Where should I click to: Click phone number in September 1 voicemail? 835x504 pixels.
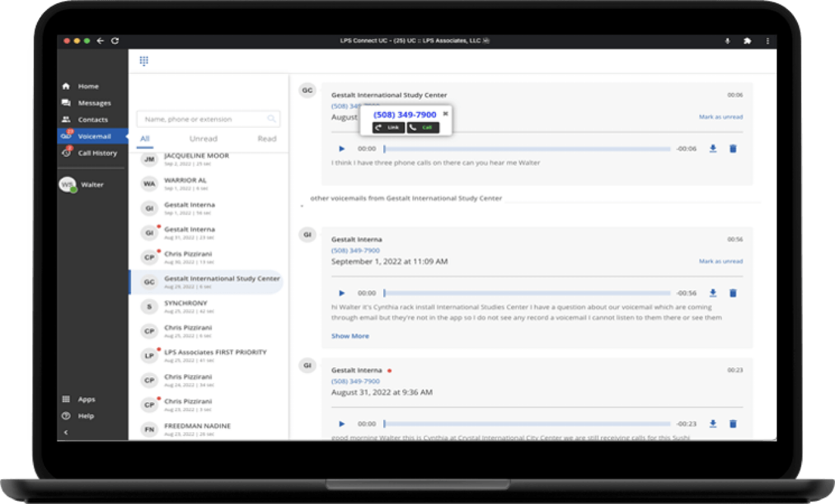pos(355,251)
